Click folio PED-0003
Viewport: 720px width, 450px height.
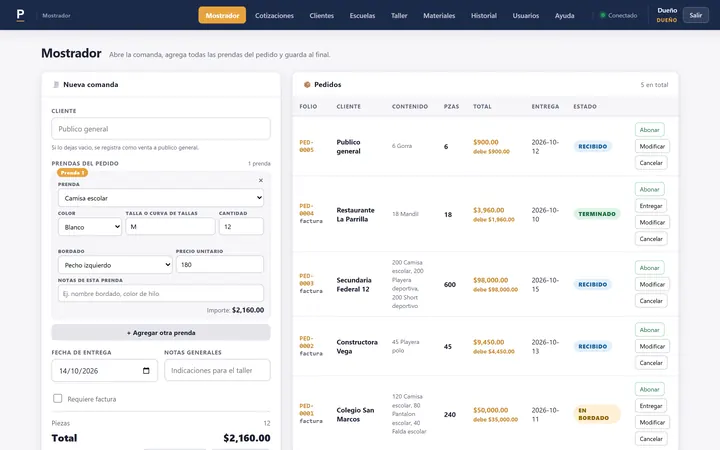point(306,280)
